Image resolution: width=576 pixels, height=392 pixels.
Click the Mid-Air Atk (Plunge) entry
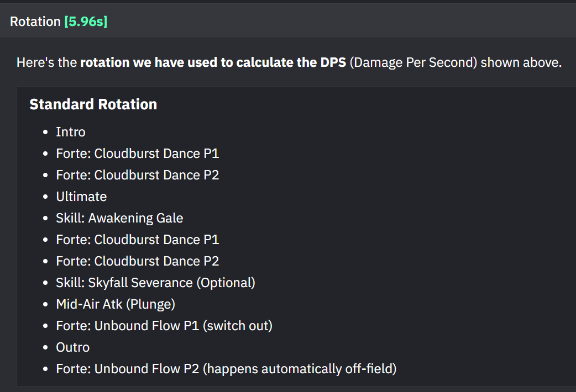(116, 304)
